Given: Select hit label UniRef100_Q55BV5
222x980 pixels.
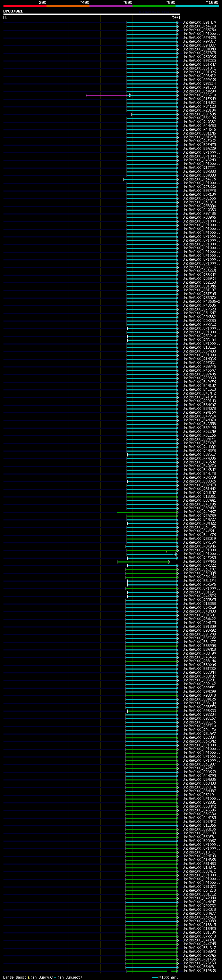Looking at the screenshot, I should (x=199, y=600).
